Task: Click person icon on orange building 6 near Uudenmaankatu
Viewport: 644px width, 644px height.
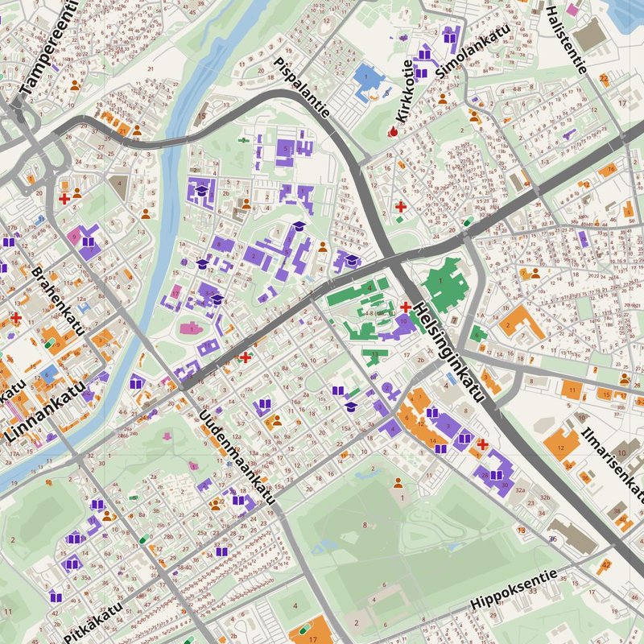Action: point(277,420)
